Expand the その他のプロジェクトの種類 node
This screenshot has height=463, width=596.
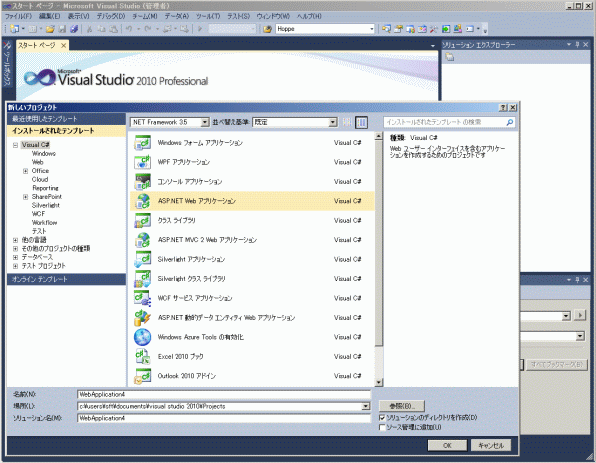16,249
